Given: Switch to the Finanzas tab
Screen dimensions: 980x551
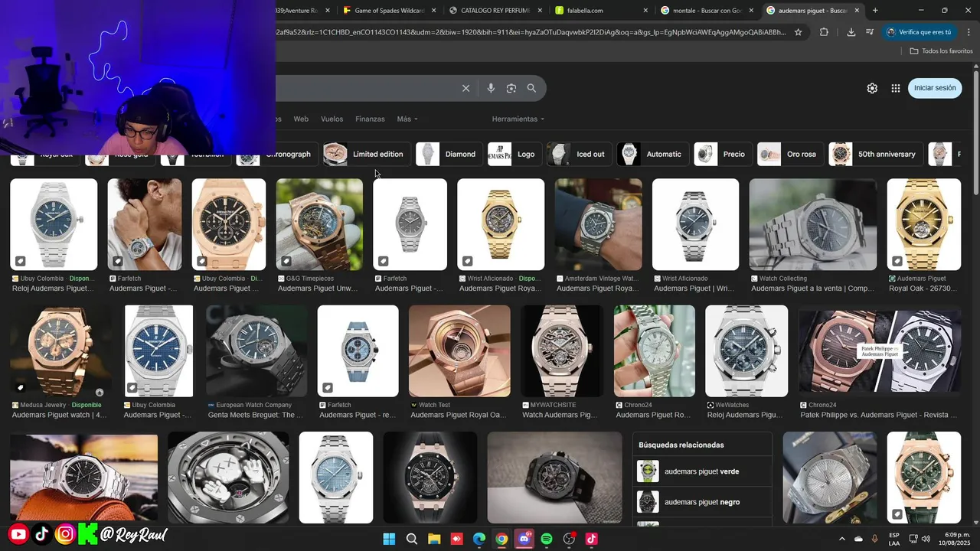Looking at the screenshot, I should click(x=370, y=119).
